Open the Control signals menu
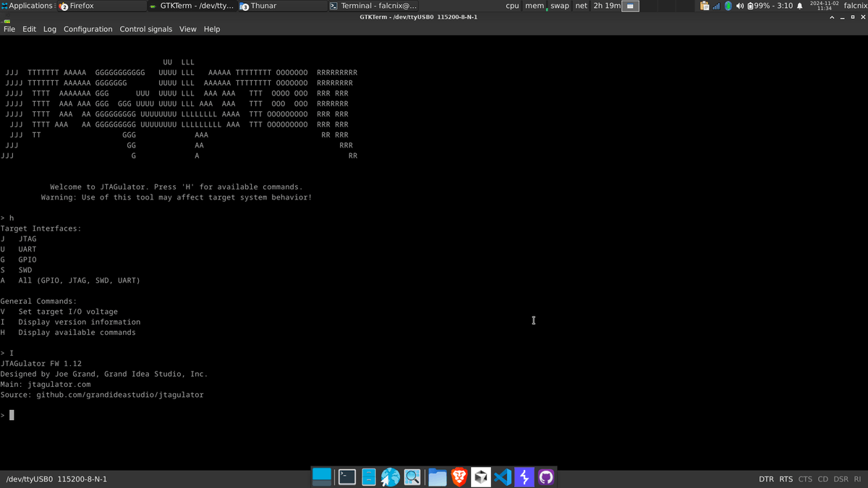Screen dimensions: 868x488 pyautogui.click(x=146, y=29)
